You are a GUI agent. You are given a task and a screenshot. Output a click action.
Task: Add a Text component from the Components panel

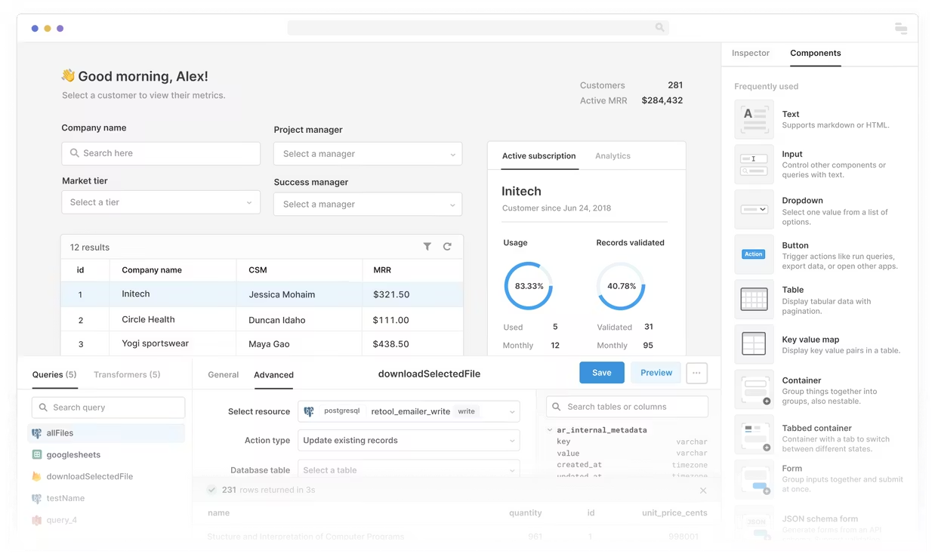(754, 119)
